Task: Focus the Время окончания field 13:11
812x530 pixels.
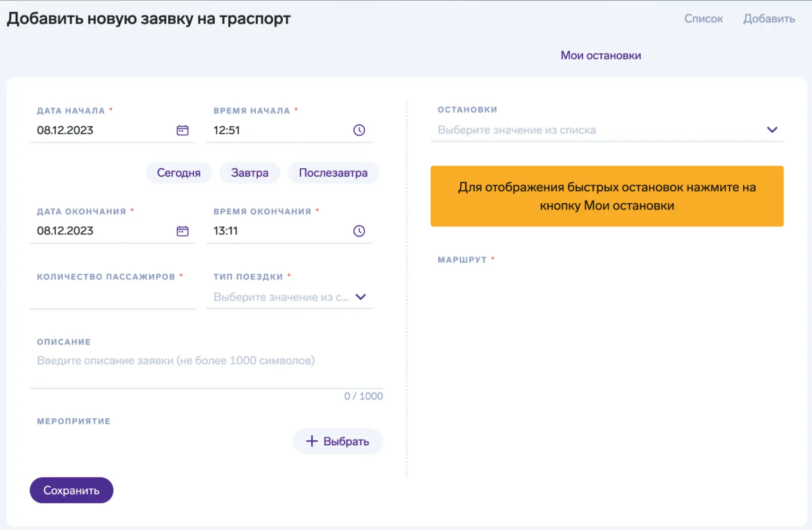Action: 289,231
